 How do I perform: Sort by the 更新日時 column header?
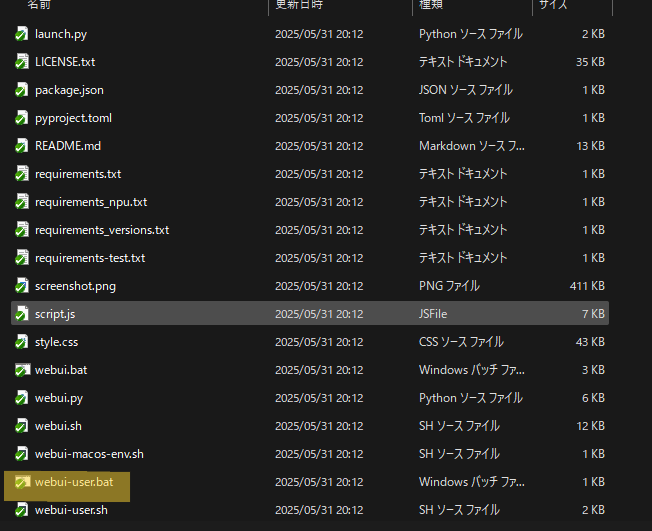click(299, 5)
